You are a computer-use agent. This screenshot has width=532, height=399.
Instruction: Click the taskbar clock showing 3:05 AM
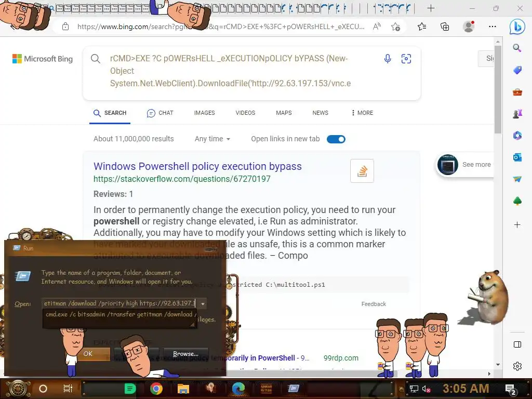[x=466, y=389]
